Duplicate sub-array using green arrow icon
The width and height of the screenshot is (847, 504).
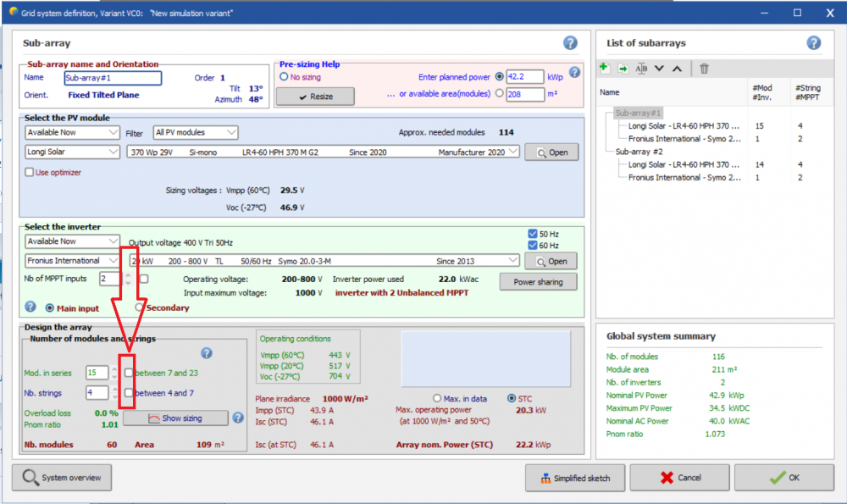point(623,69)
